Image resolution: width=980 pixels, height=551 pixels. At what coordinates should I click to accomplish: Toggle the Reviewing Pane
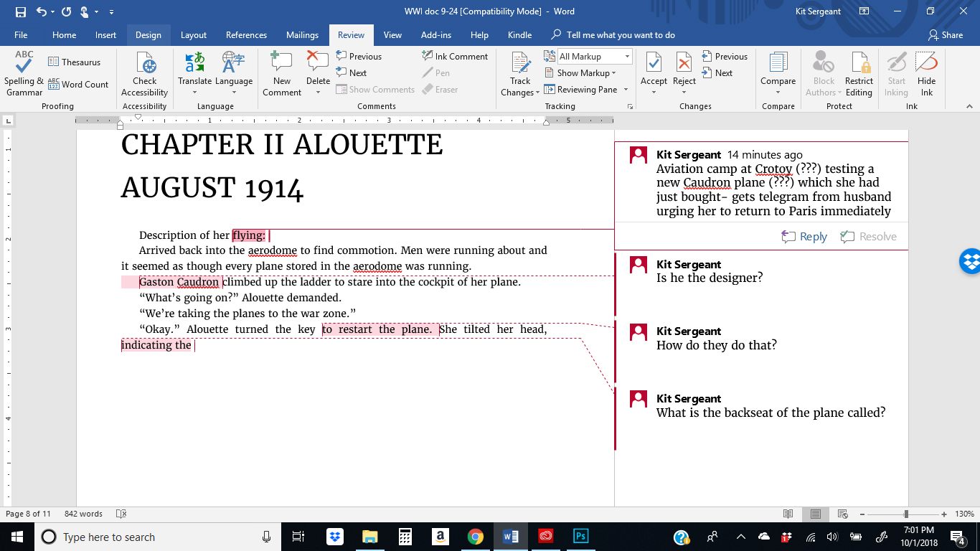tap(581, 90)
